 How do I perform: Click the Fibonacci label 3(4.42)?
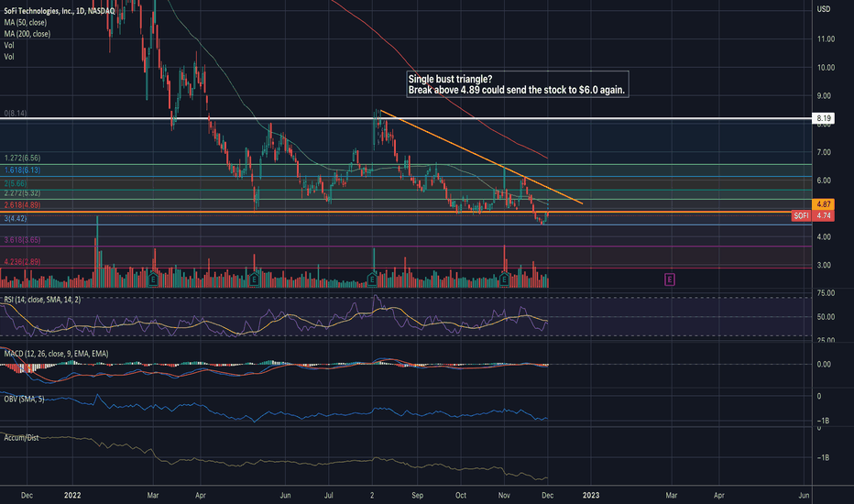16,218
